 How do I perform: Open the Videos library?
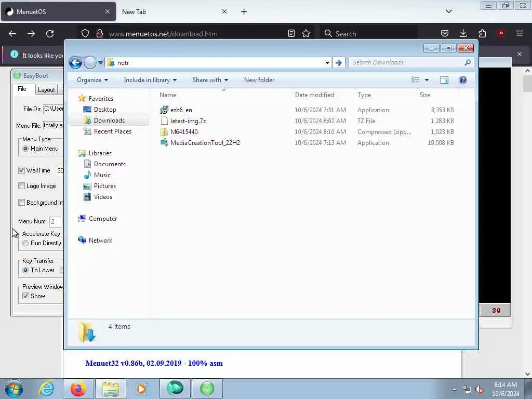tap(103, 197)
